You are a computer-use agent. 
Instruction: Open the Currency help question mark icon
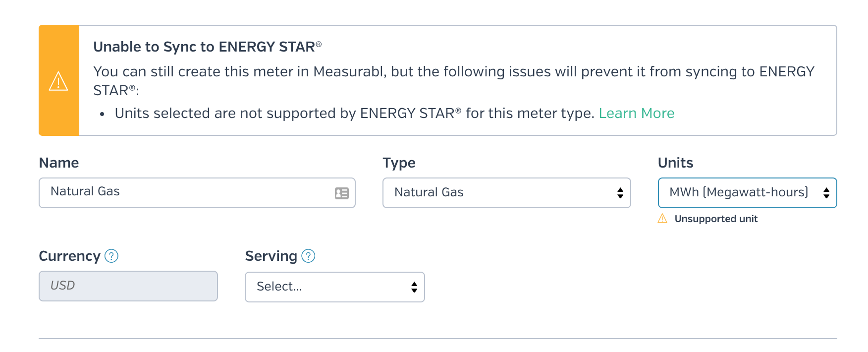pos(111,256)
